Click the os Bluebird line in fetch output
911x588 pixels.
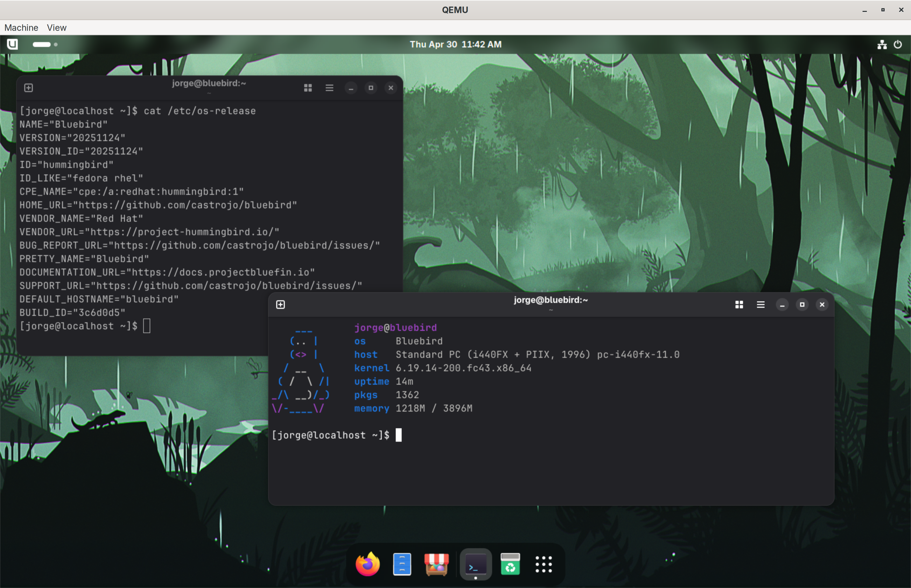(x=398, y=341)
